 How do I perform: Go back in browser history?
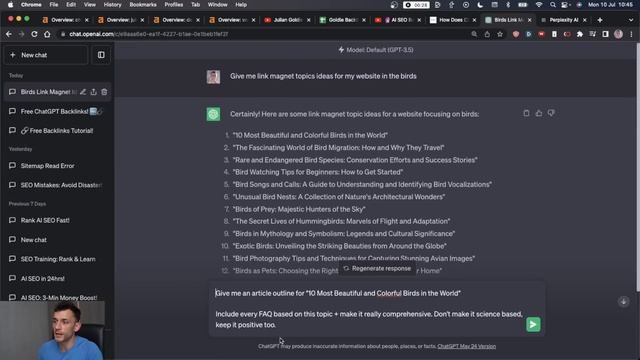(x=9, y=34)
